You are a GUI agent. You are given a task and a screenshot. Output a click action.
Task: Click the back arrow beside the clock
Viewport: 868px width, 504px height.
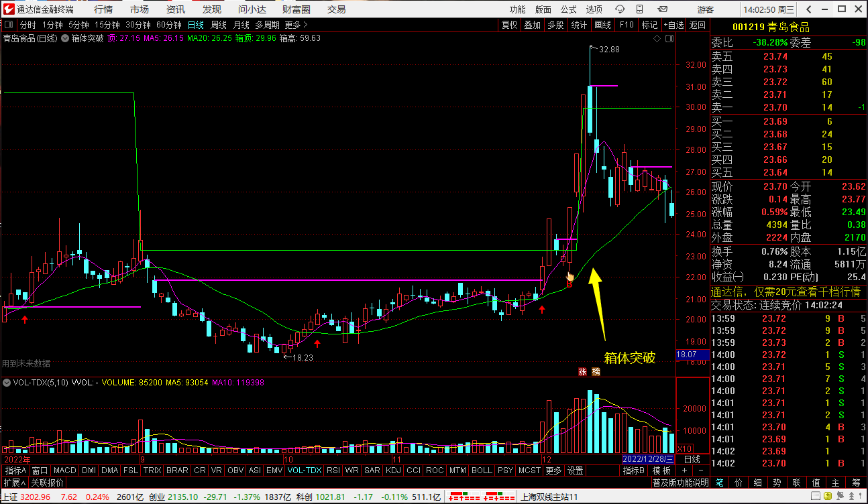tap(809, 9)
